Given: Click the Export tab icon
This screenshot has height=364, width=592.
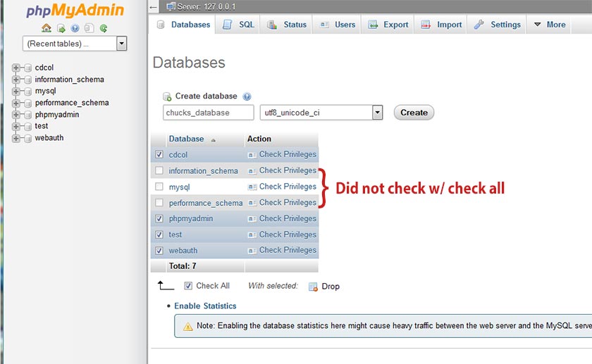Looking at the screenshot, I should (x=373, y=25).
